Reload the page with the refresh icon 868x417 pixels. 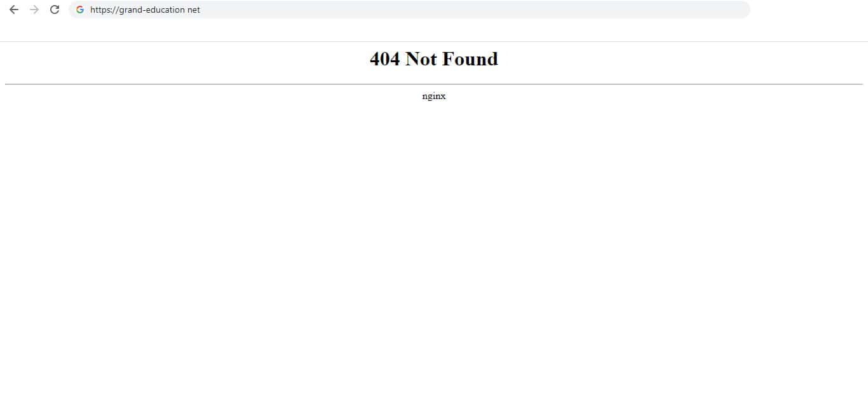[55, 10]
